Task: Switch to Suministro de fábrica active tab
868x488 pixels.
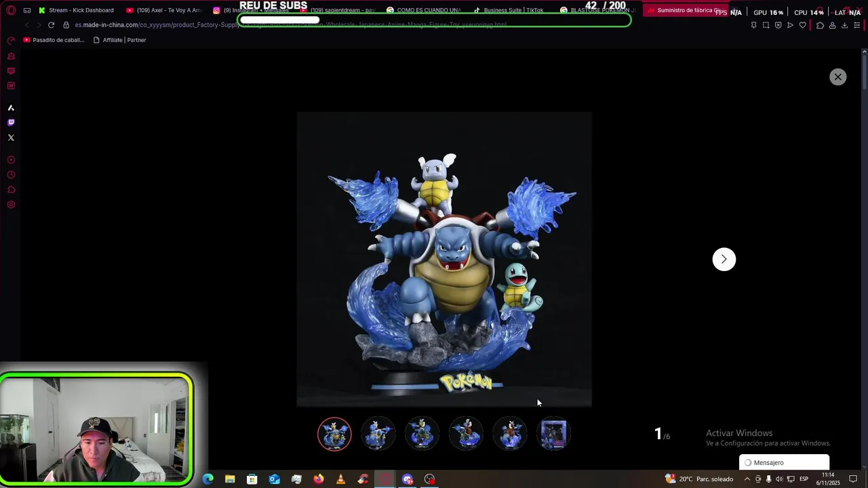Action: pyautogui.click(x=685, y=10)
